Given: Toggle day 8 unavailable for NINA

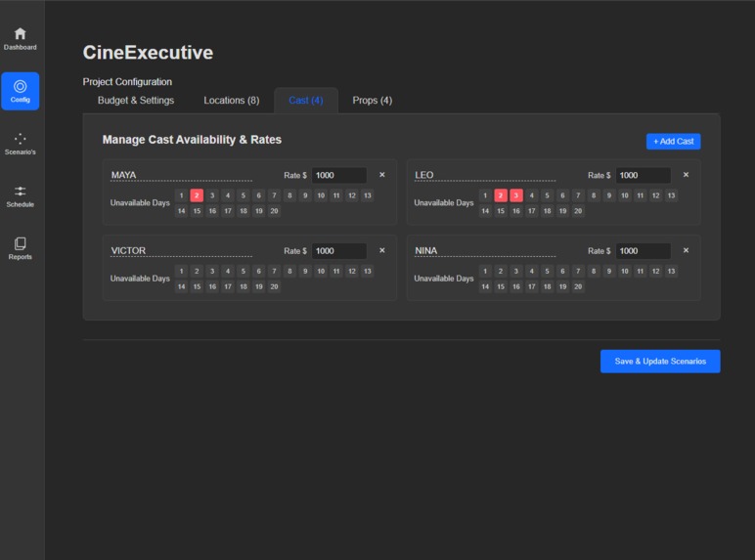Looking at the screenshot, I should [x=594, y=271].
